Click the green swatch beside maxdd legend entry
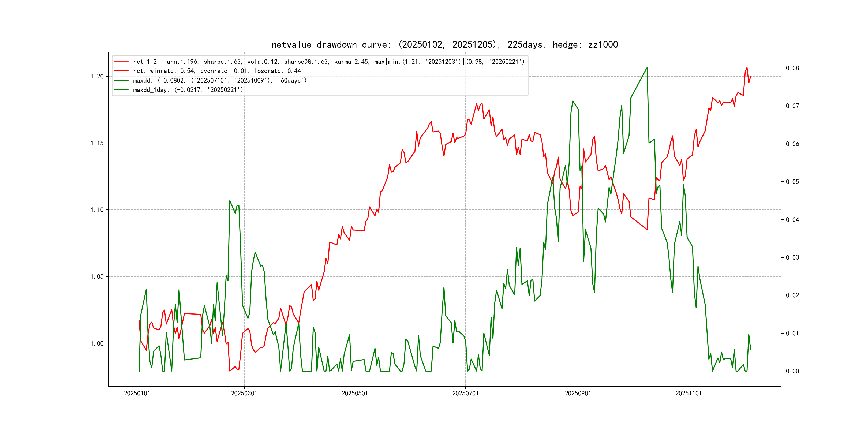868x434 pixels. (x=121, y=80)
